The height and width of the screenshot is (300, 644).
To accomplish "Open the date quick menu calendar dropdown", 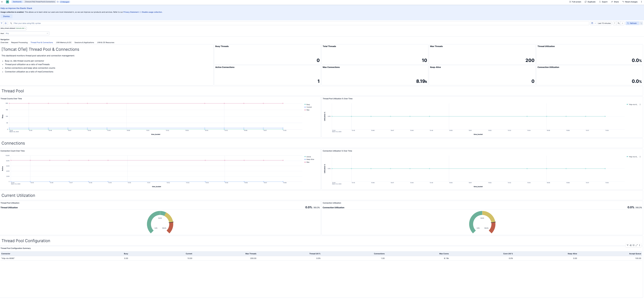I will [x=593, y=23].
